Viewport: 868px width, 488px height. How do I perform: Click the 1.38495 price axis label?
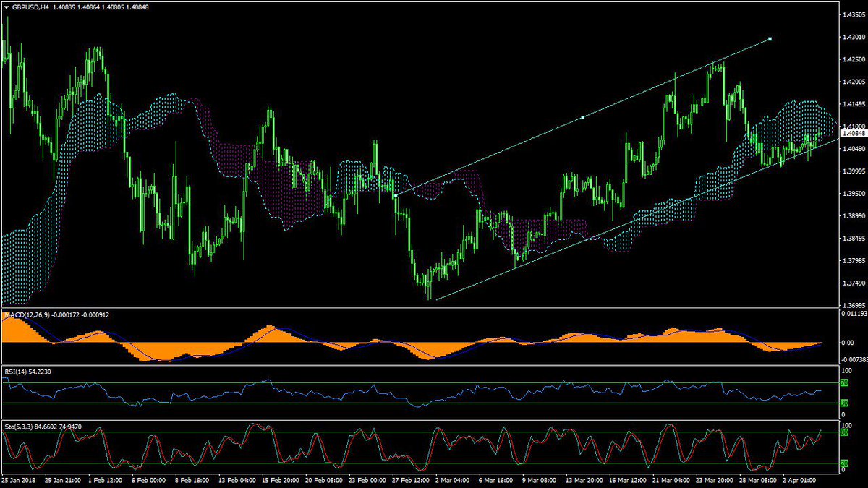(854, 239)
